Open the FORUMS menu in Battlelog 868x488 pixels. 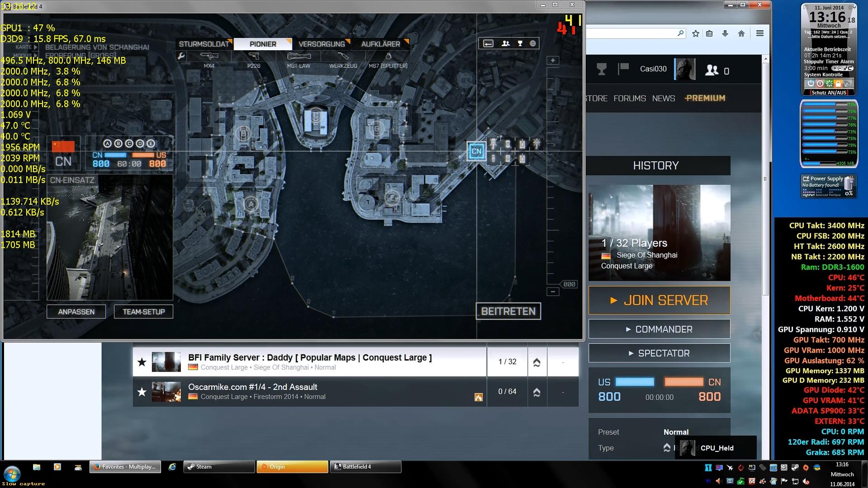(x=630, y=98)
